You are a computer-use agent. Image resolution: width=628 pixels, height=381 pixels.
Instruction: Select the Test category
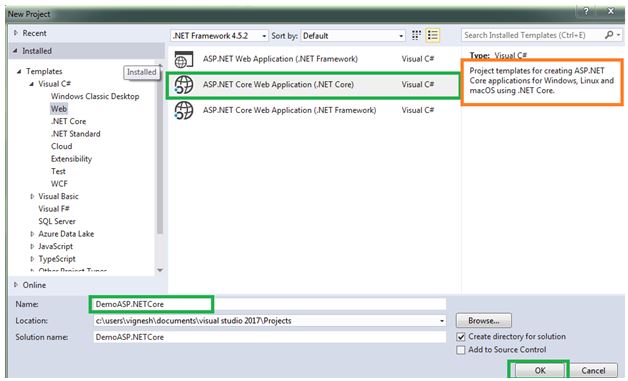point(58,171)
